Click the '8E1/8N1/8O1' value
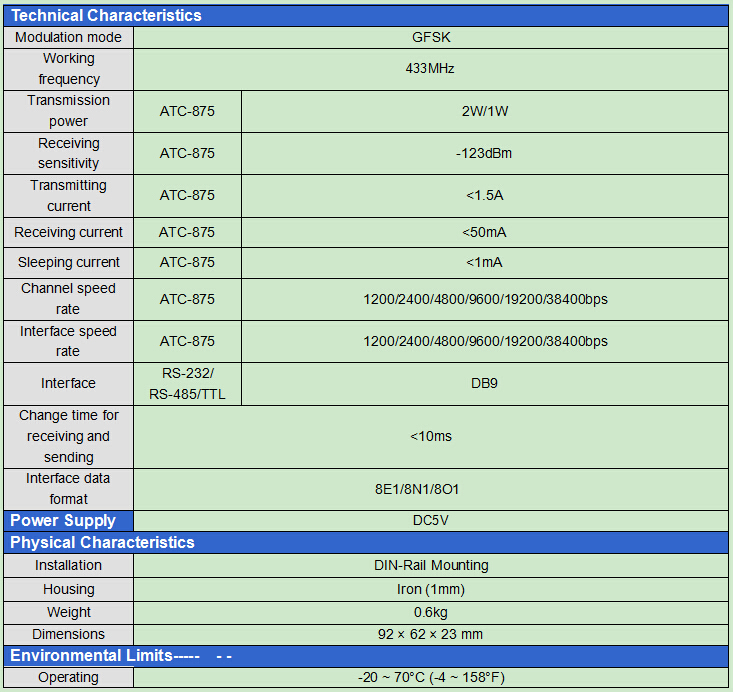Image resolution: width=733 pixels, height=692 pixels. tap(417, 490)
